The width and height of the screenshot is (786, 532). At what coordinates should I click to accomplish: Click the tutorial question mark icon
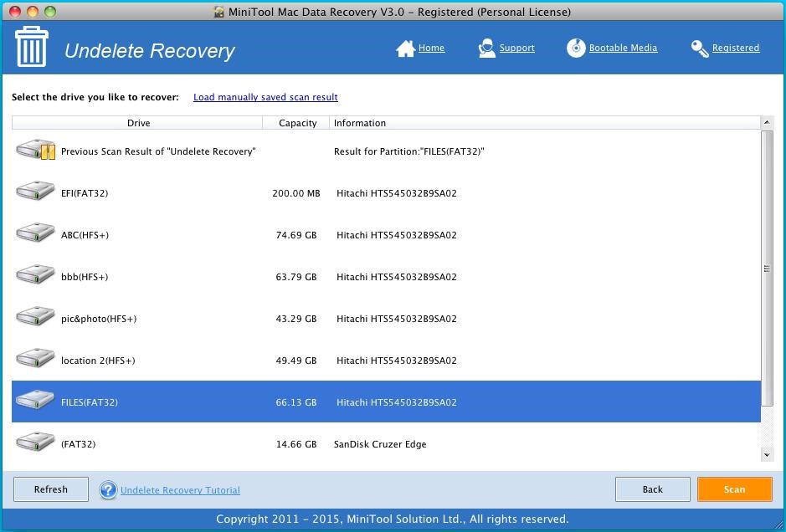pos(108,490)
